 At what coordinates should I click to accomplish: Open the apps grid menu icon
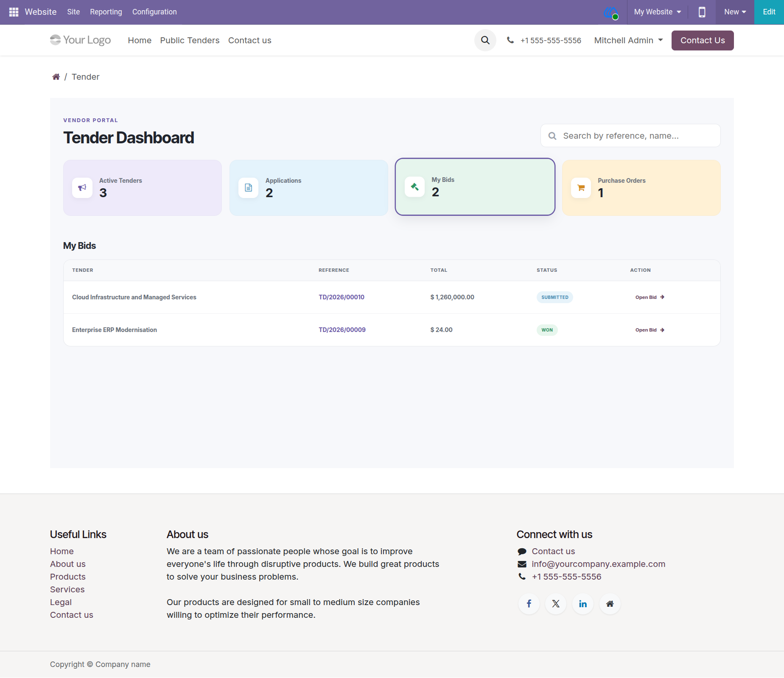pos(14,12)
